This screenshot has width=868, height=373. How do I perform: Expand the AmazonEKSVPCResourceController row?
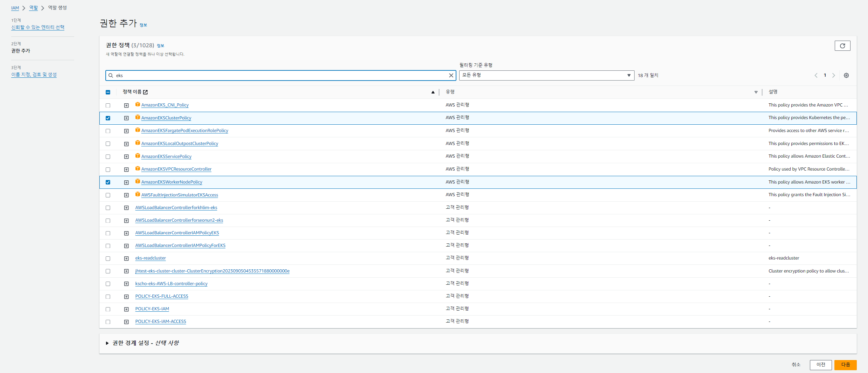[126, 170]
